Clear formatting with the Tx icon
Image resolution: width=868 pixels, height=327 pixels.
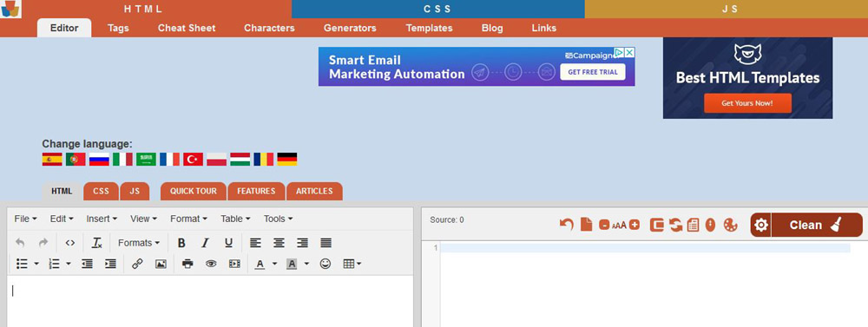coord(97,243)
